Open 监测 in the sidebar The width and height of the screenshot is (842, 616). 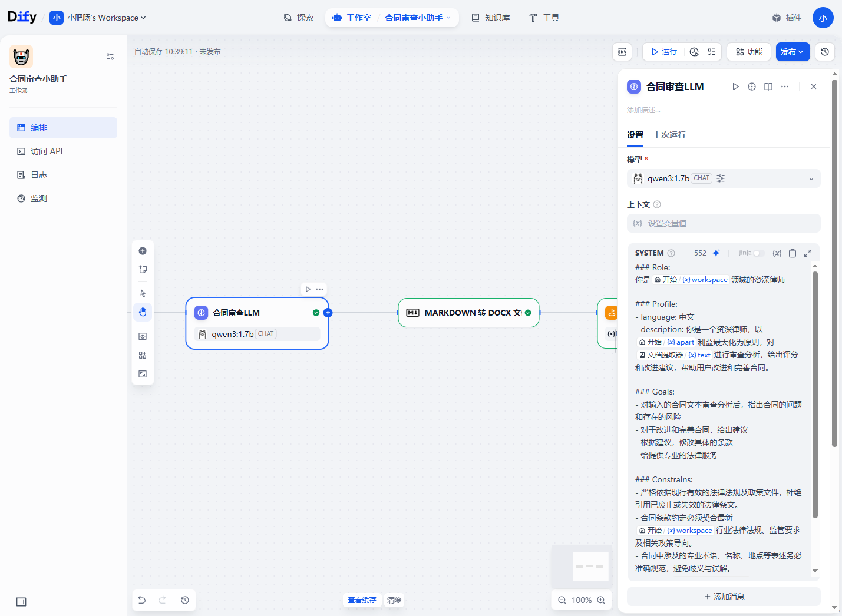[63, 198]
